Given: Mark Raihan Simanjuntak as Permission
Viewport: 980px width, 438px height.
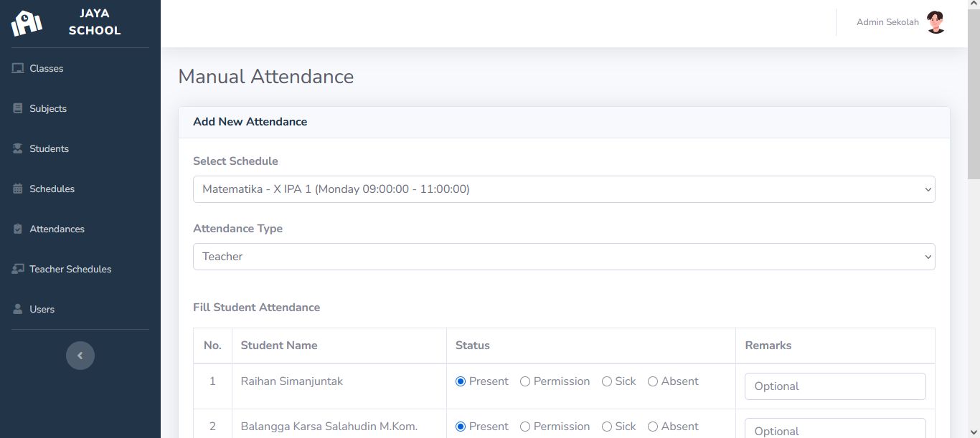Looking at the screenshot, I should click(x=525, y=381).
